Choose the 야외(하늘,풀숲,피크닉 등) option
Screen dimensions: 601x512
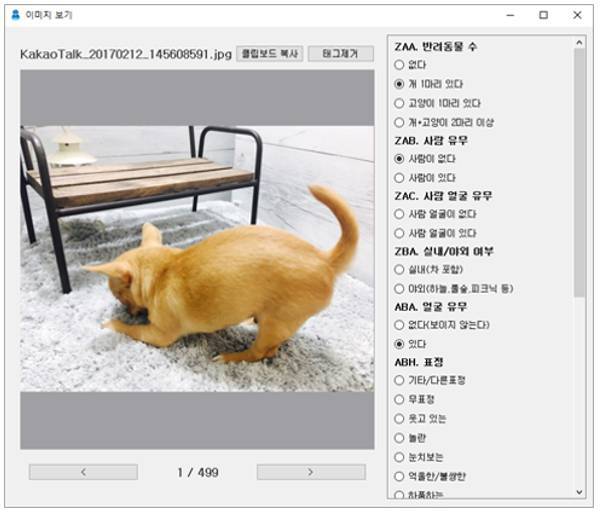pyautogui.click(x=454, y=289)
